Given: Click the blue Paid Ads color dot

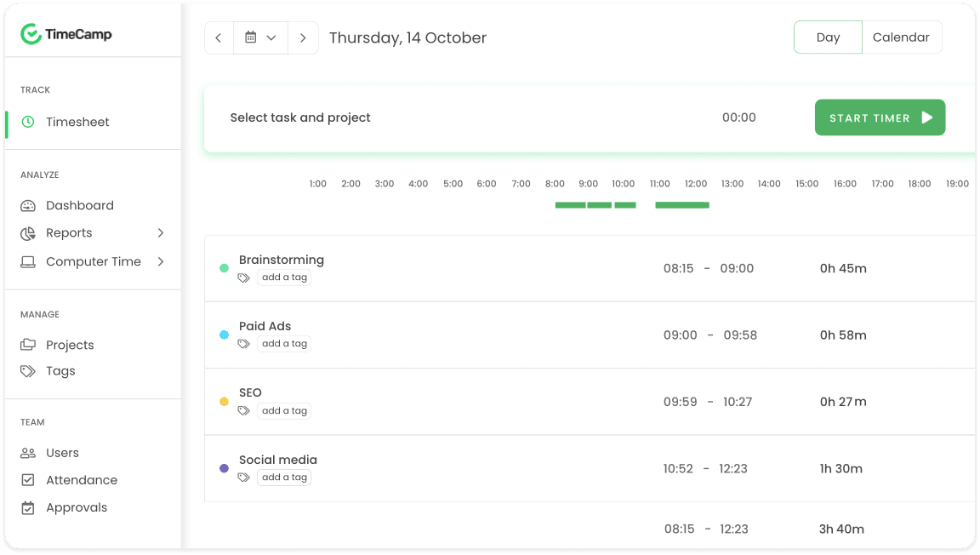Looking at the screenshot, I should (225, 335).
